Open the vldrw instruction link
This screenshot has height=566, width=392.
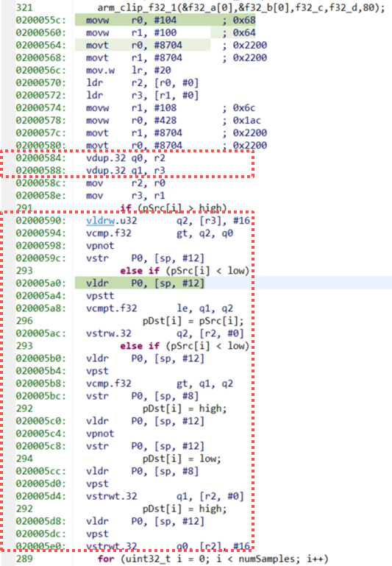pos(100,221)
